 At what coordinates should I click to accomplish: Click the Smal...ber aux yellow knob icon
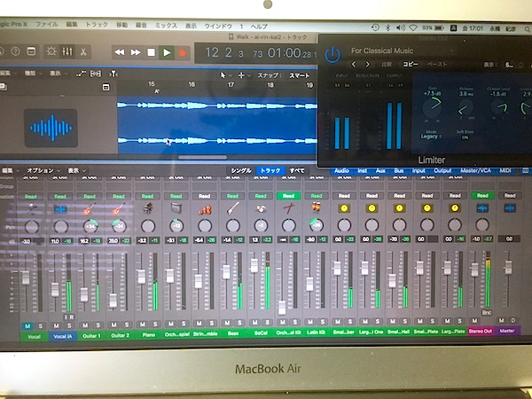(x=344, y=208)
